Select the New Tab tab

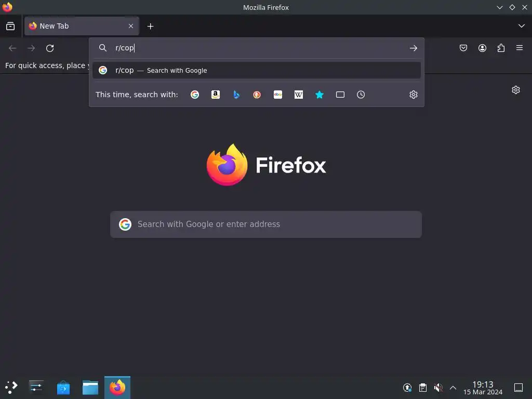(82, 26)
